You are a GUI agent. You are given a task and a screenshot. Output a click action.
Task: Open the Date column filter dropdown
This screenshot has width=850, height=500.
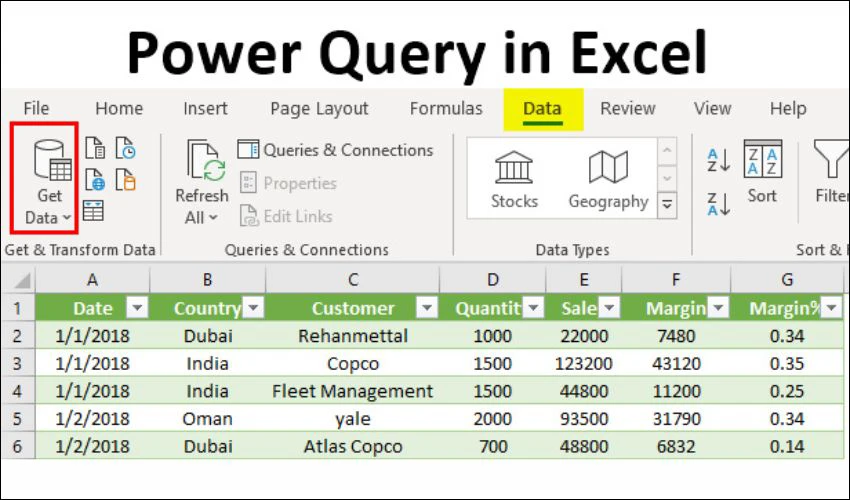(137, 308)
